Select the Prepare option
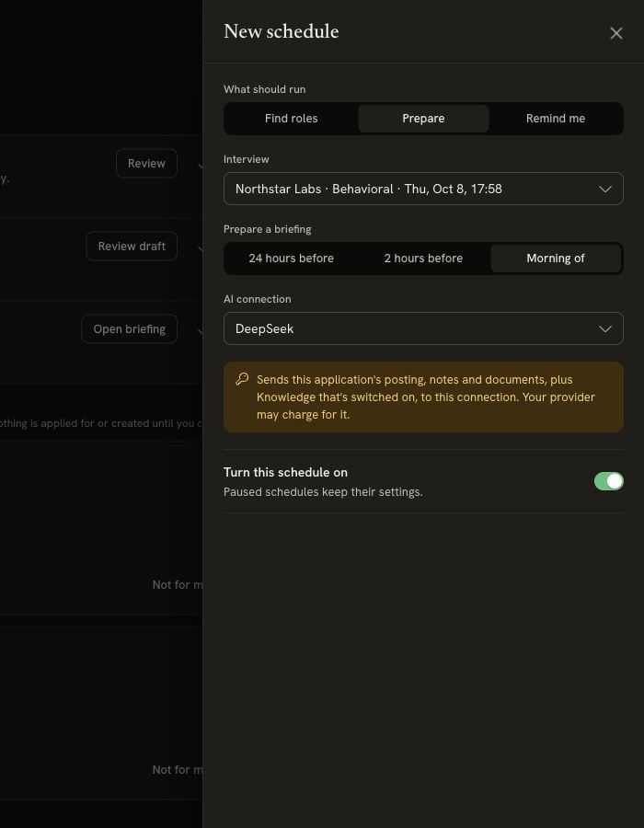This screenshot has height=828, width=644. pyautogui.click(x=423, y=119)
